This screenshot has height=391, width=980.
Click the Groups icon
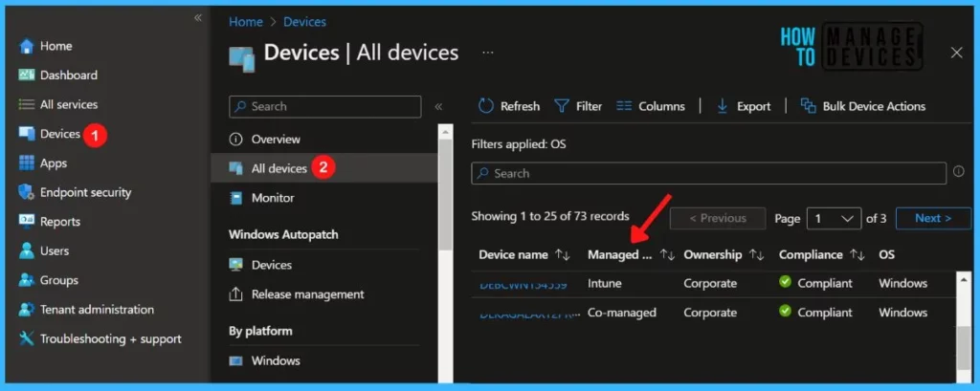pos(26,280)
